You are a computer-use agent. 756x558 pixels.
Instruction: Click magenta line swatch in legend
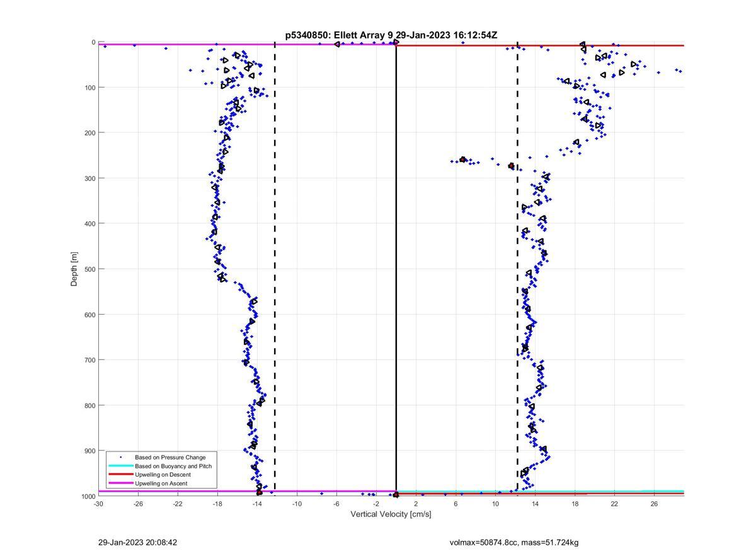[121, 484]
